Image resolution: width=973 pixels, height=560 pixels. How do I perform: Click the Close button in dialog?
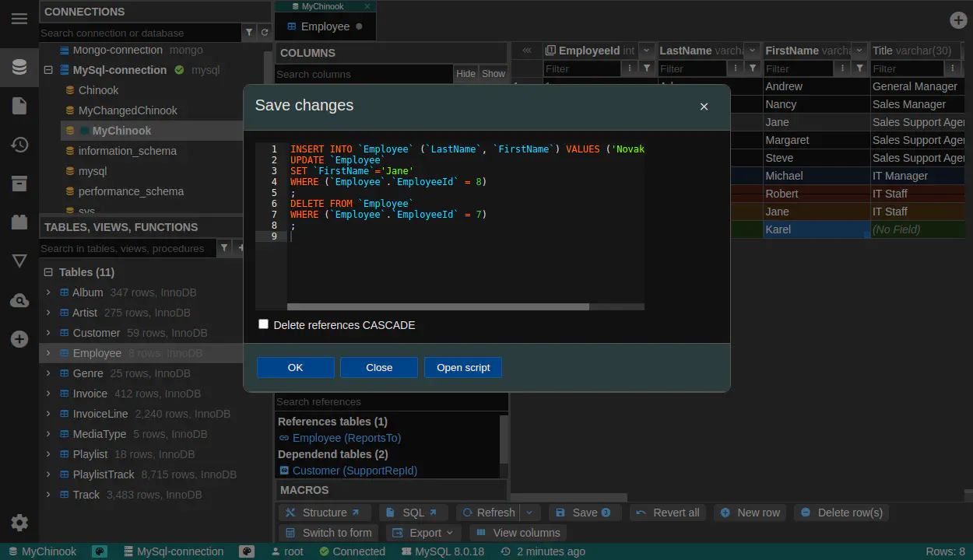[379, 367]
